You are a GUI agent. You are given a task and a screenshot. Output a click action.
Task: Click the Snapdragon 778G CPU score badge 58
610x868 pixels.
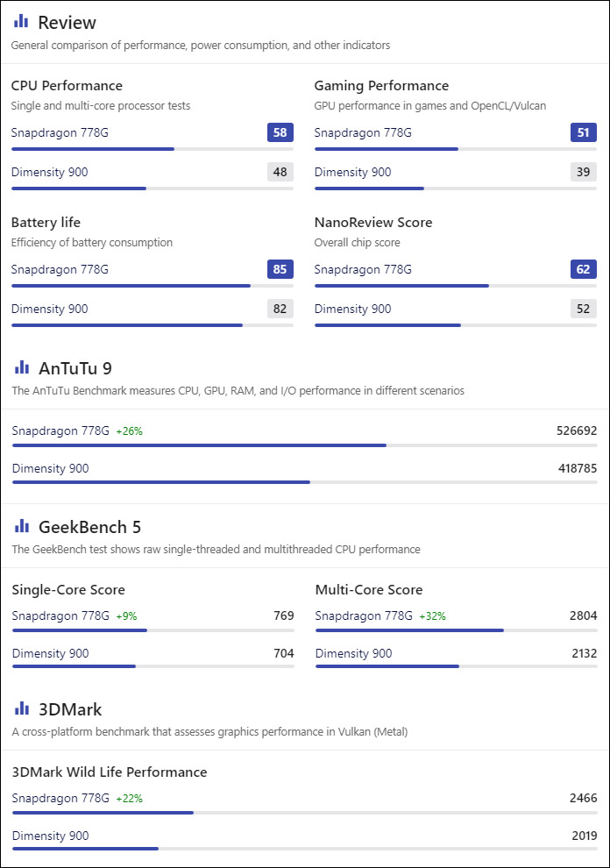pos(280,132)
